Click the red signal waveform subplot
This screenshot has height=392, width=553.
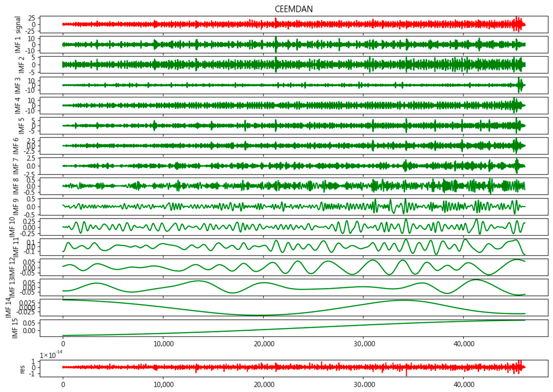click(x=294, y=24)
